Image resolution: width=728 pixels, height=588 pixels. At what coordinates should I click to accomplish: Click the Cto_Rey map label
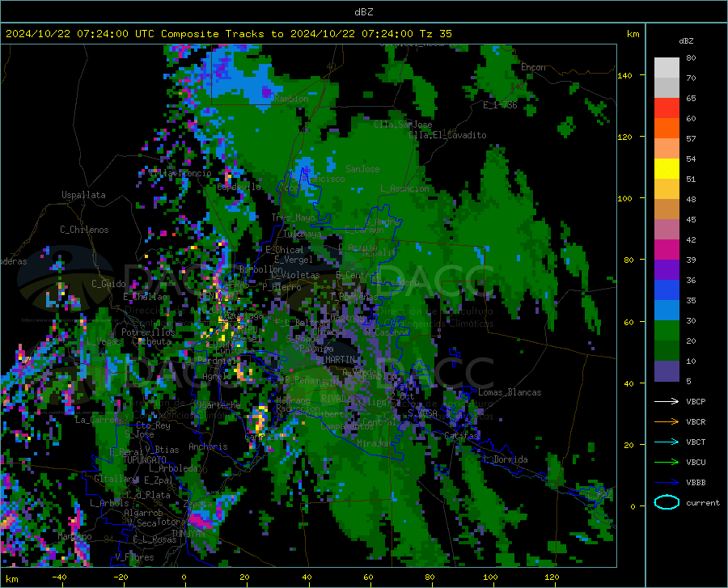(153, 425)
